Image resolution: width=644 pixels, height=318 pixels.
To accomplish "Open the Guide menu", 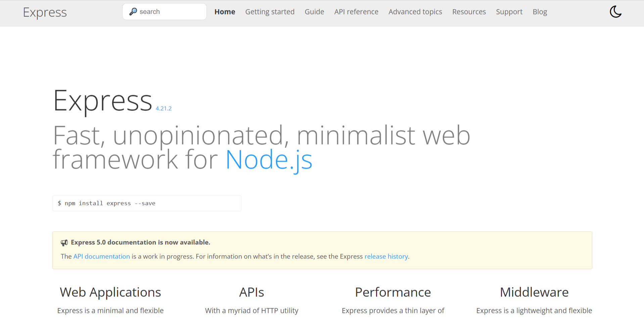I will tap(314, 12).
